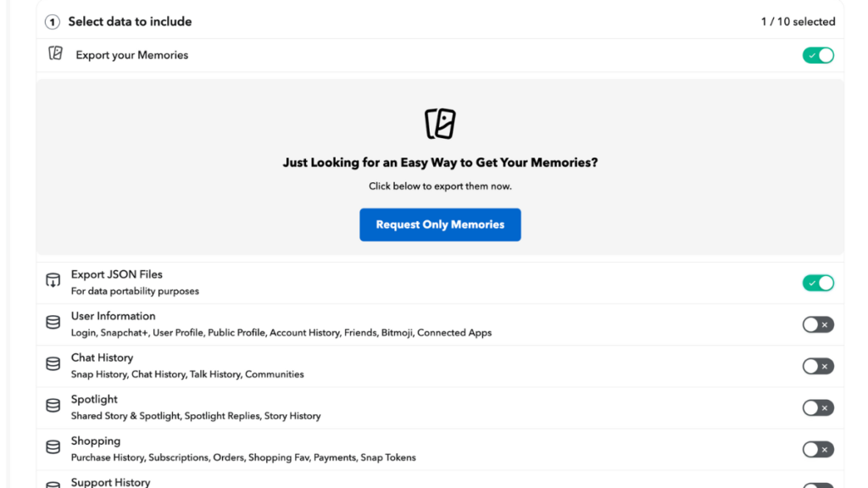Click the Support History database icon
The image size is (868, 488).
53,484
